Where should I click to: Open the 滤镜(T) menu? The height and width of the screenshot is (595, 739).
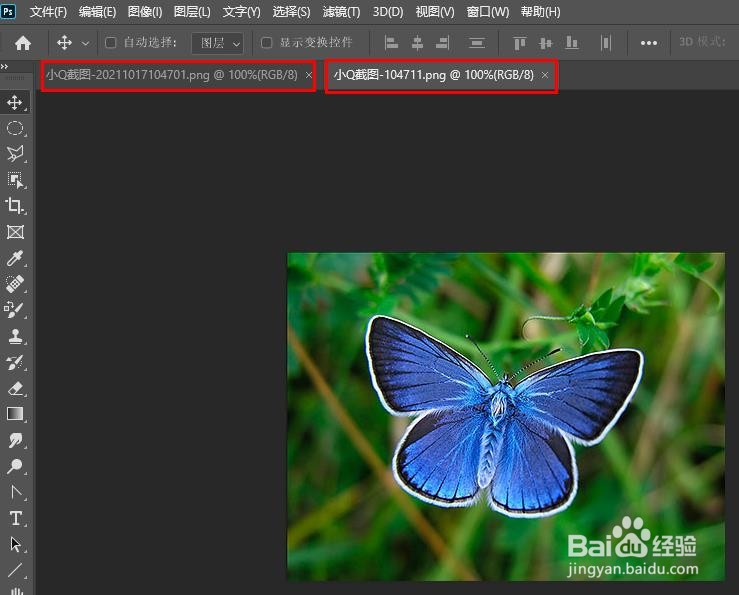pyautogui.click(x=341, y=11)
